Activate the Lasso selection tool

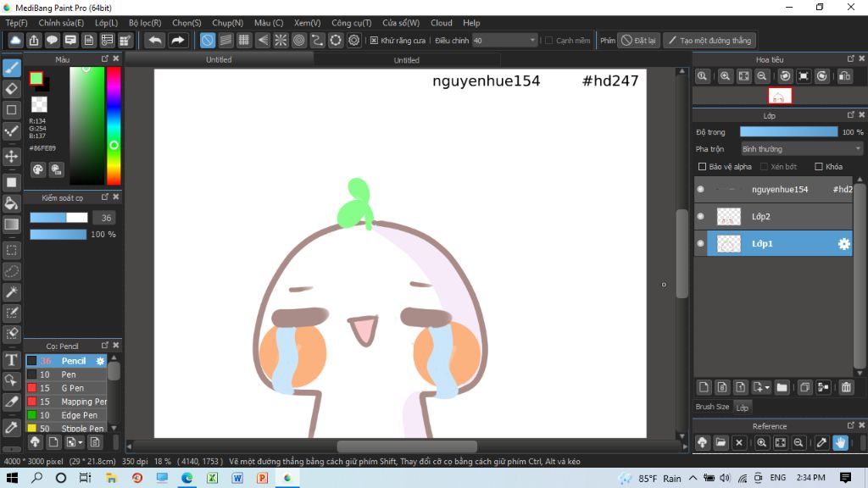(x=12, y=271)
